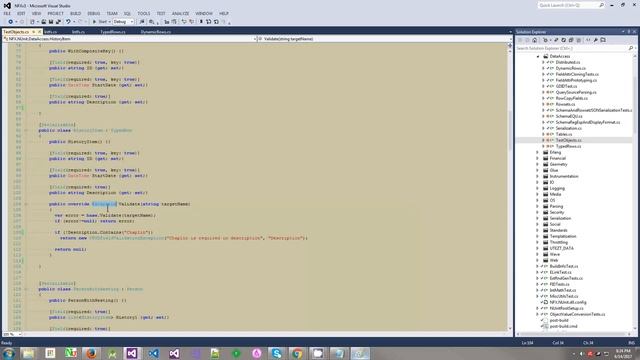Toggle a bookmark with the bookmark icon
The image size is (640, 360).
tap(202, 22)
